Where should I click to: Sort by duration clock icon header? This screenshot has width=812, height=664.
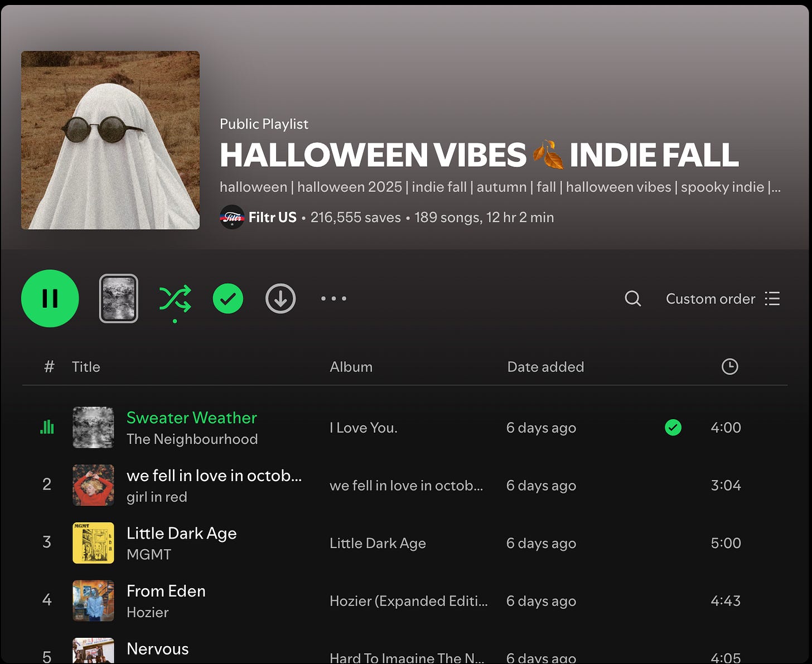[729, 366]
